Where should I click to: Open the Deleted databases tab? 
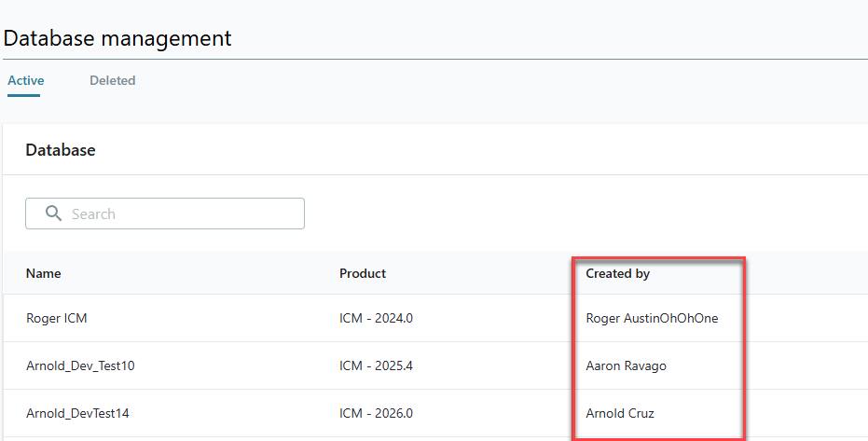[113, 81]
